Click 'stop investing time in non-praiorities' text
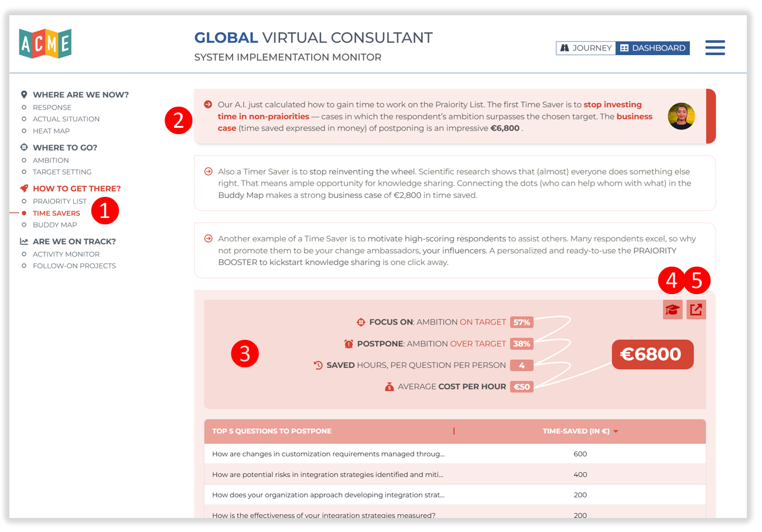Image resolution: width=762 pixels, height=532 pixels. pyautogui.click(x=430, y=111)
